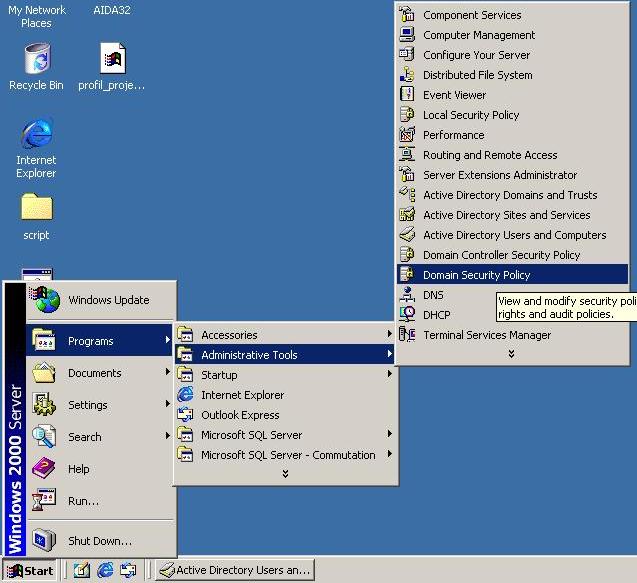Click the Distributed File System icon
Screen dimensions: 637x583
click(x=407, y=74)
